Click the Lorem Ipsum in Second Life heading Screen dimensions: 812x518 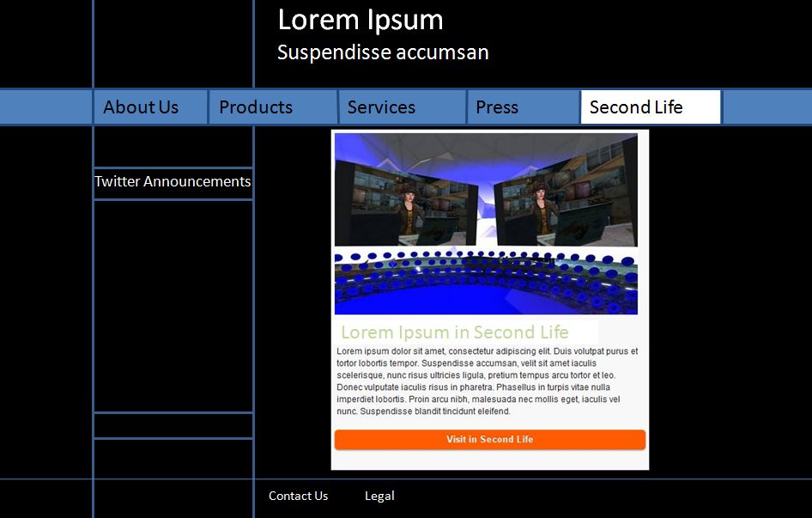pos(455,332)
